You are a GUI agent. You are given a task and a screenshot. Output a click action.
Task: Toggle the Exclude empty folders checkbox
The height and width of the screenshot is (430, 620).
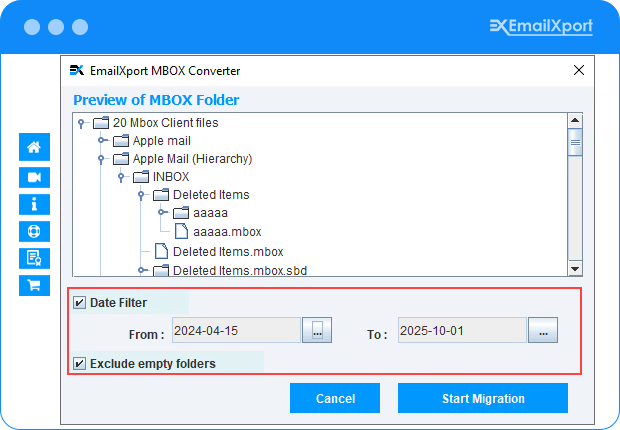pyautogui.click(x=80, y=364)
